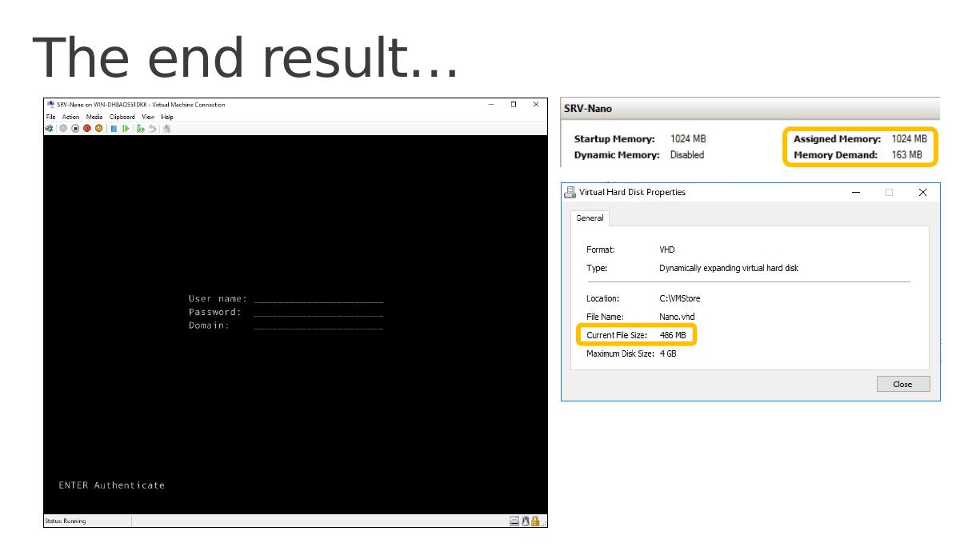
Task: Click the Close button in disk properties
Action: 903,384
